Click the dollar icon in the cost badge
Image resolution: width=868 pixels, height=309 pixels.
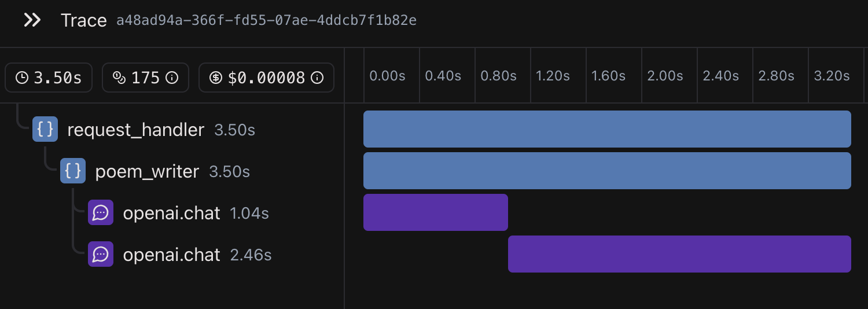[x=216, y=78]
